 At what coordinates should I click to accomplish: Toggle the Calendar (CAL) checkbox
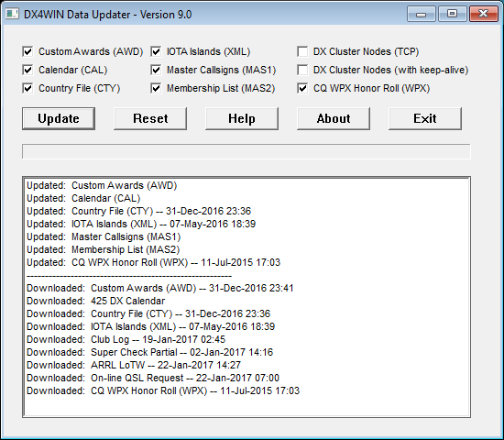pos(28,70)
